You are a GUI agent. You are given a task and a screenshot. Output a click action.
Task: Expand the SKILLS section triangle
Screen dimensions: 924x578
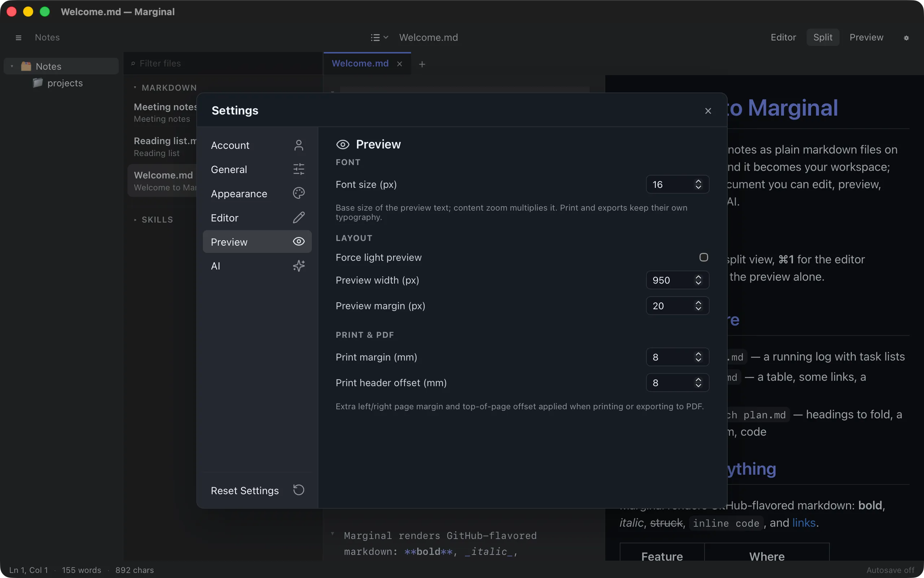[135, 220]
